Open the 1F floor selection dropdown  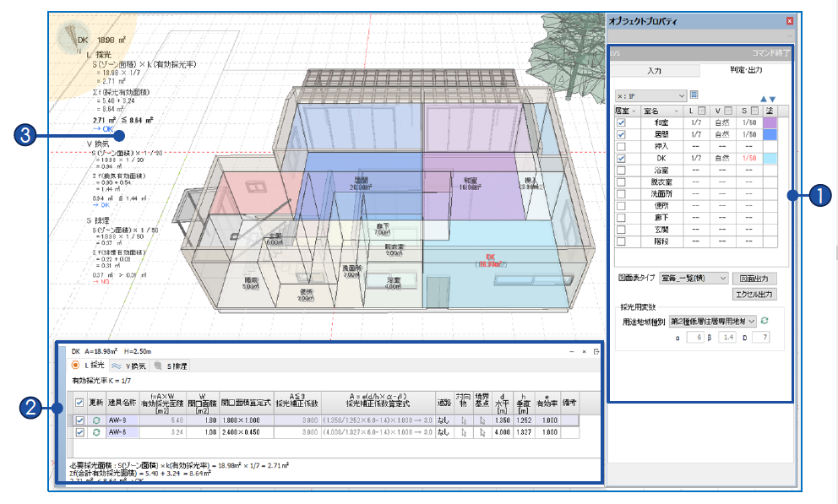[x=650, y=95]
